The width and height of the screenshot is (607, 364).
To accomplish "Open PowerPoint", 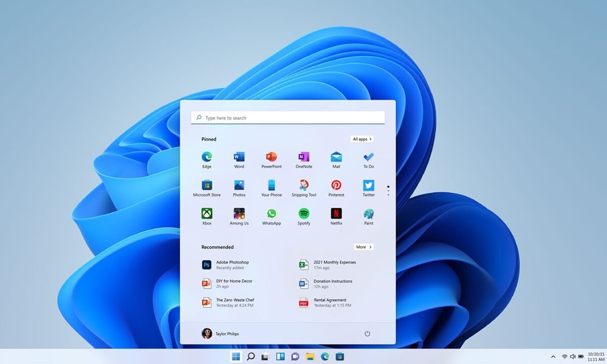I will click(271, 157).
